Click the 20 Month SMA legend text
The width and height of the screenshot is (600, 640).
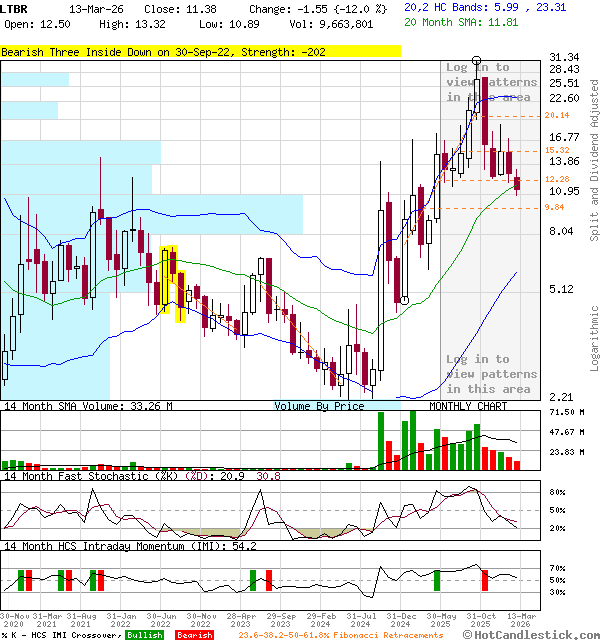(461, 22)
